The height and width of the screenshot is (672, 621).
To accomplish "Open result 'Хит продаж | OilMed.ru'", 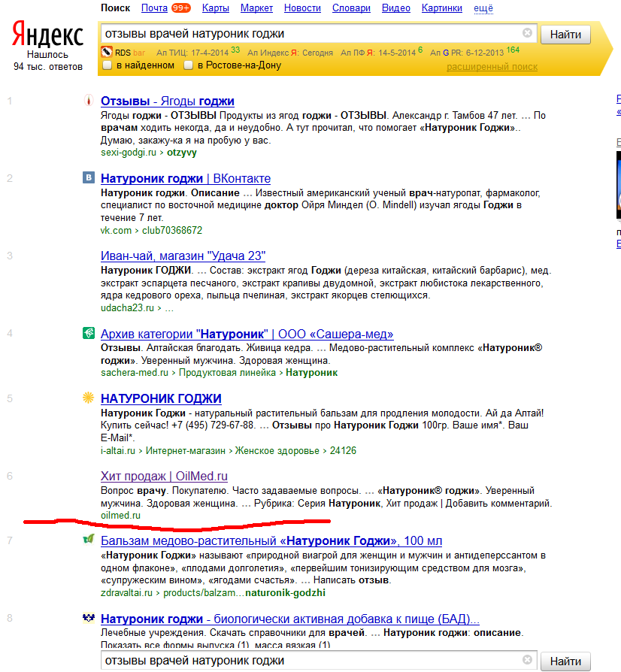I will (164, 476).
